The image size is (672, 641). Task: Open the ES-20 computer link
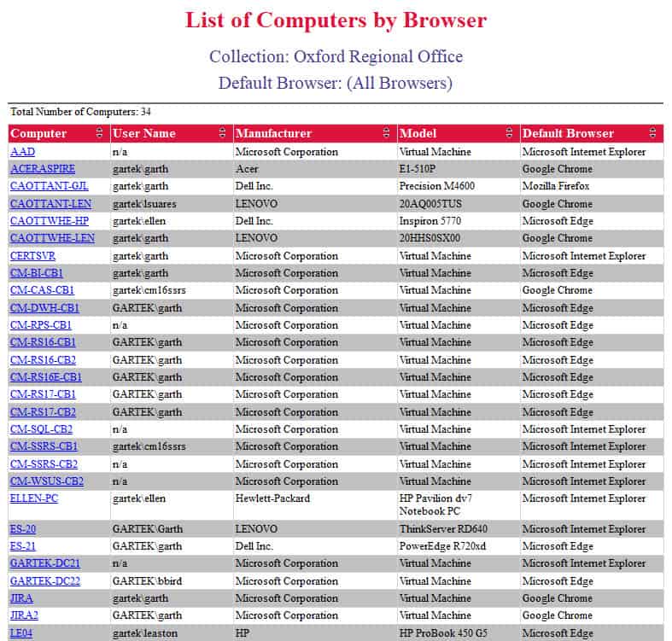pos(23,529)
